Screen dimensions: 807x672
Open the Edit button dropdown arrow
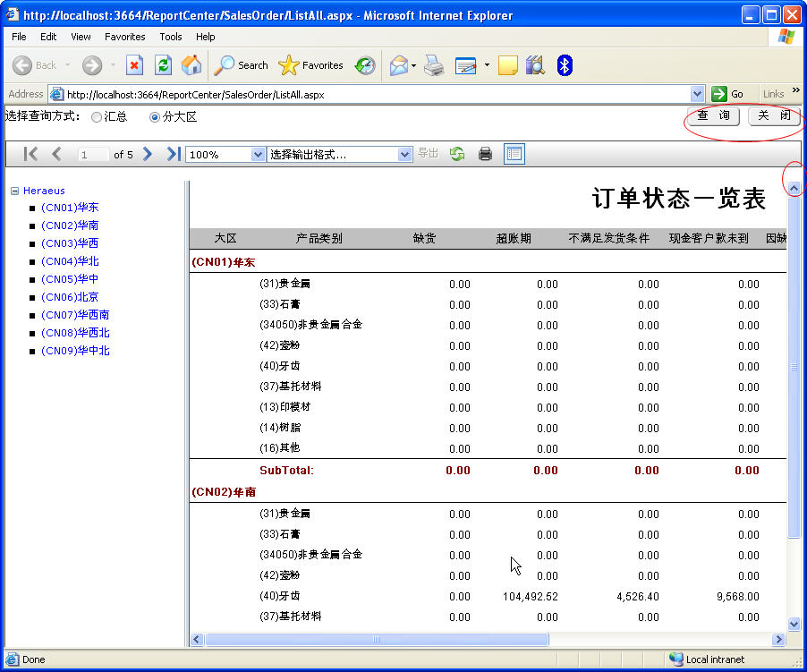[x=487, y=65]
